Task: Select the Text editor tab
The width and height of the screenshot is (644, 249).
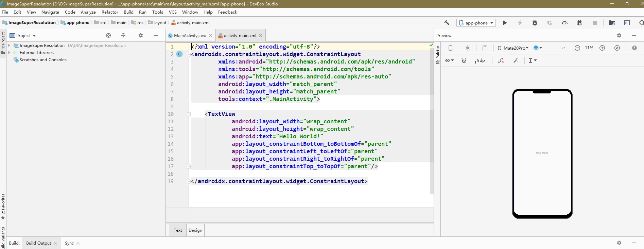Action: (x=178, y=230)
